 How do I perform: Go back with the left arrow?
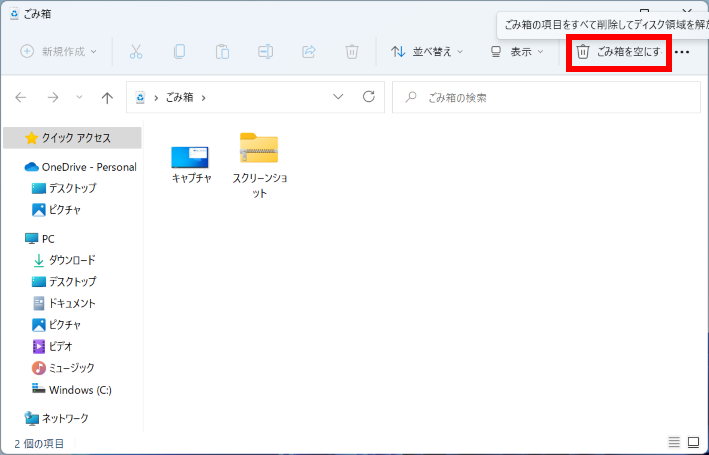[x=21, y=97]
